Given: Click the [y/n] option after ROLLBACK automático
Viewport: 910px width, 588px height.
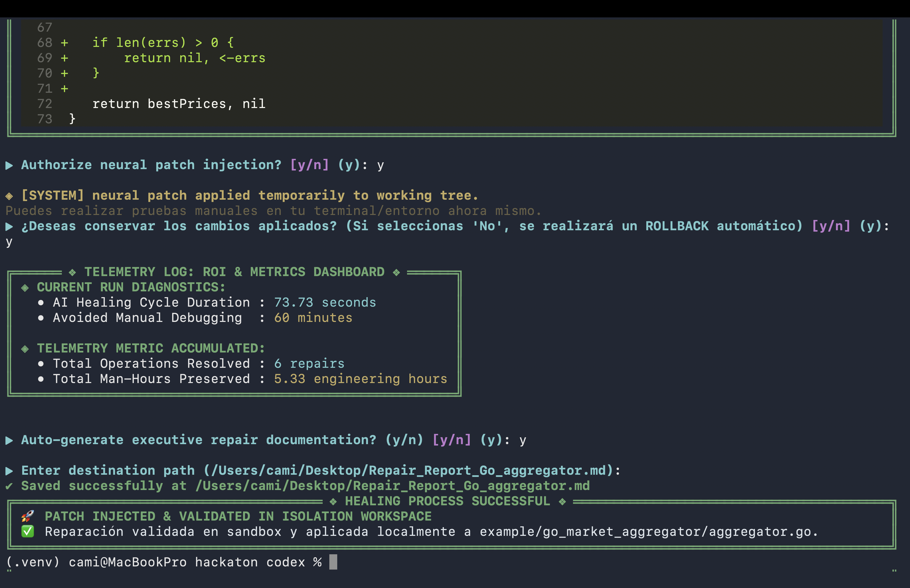Looking at the screenshot, I should 831,226.
